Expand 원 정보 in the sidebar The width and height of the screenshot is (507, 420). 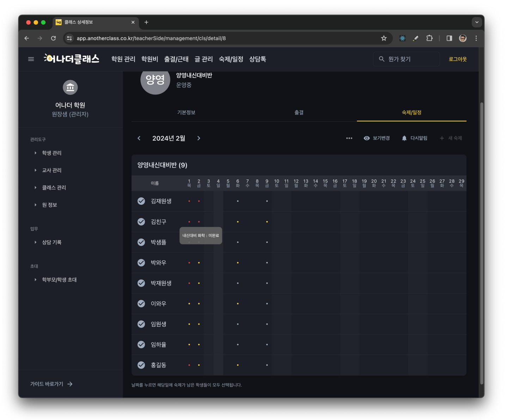pyautogui.click(x=45, y=205)
